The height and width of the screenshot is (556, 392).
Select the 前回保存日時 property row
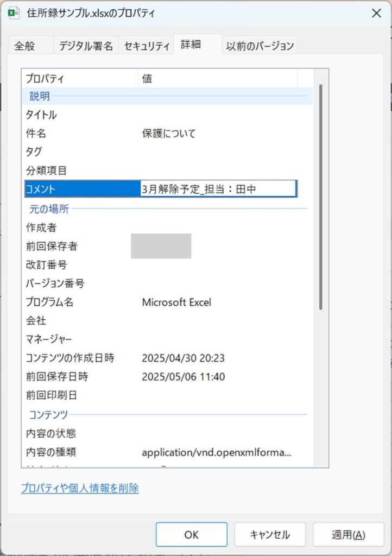(x=167, y=376)
